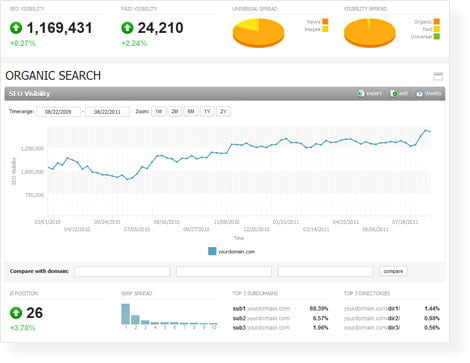
Task: Click the 1.44% directory value
Action: pyautogui.click(x=432, y=309)
